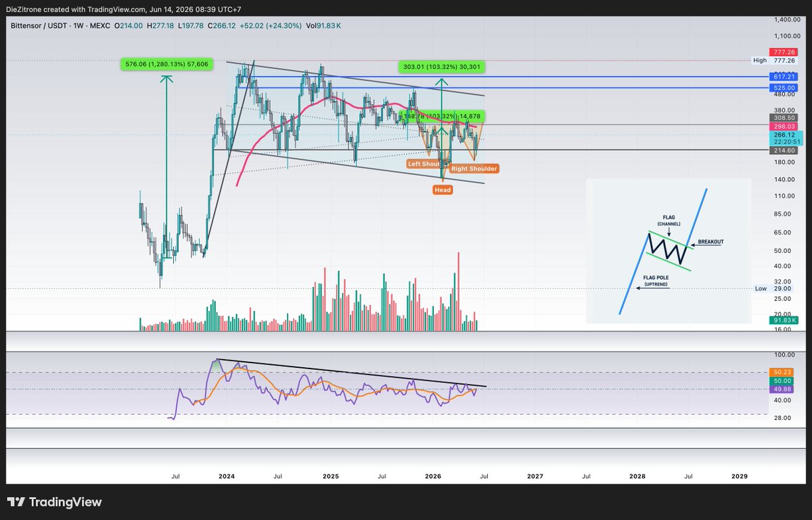Select the Right Shoulder pattern label
The width and height of the screenshot is (812, 520).
click(x=474, y=168)
